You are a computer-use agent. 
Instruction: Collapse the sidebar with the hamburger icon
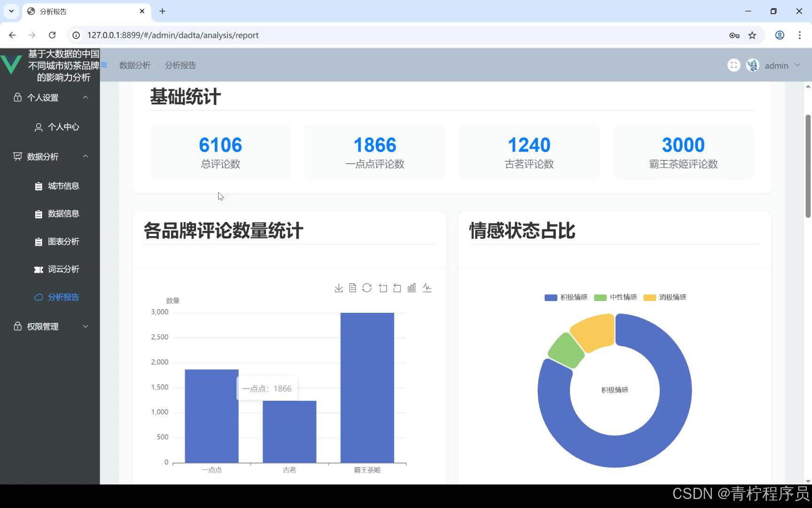[104, 65]
